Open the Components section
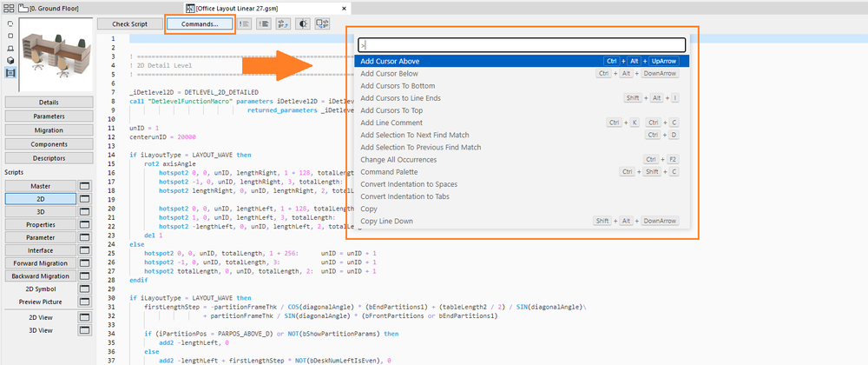This screenshot has height=365, width=868. click(49, 144)
